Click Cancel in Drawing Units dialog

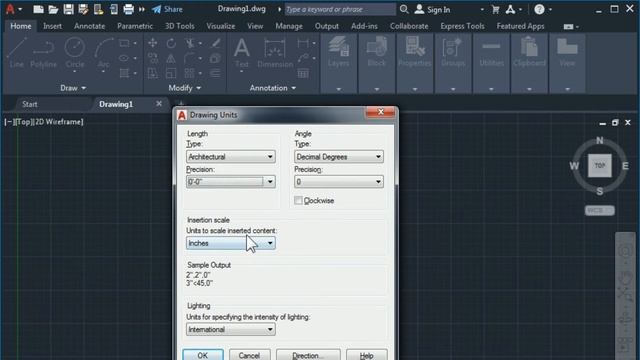pos(249,355)
